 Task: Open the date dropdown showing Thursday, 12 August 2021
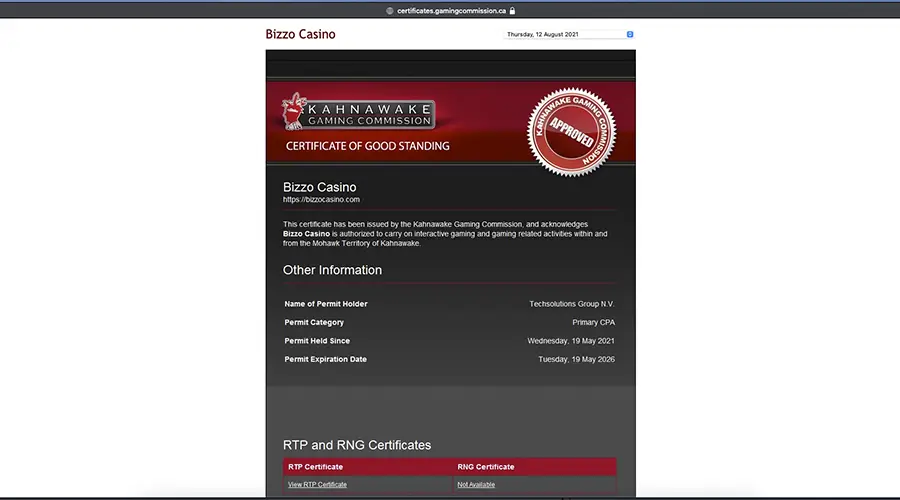[569, 34]
